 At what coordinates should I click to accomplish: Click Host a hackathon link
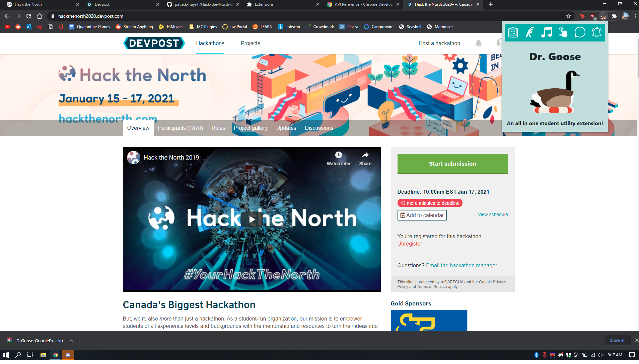[x=439, y=43]
